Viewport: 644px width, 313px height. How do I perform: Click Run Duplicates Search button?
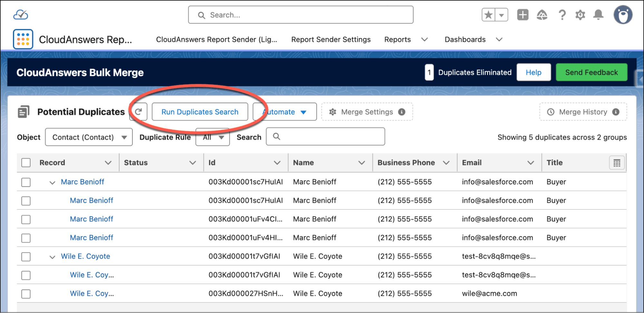(200, 112)
